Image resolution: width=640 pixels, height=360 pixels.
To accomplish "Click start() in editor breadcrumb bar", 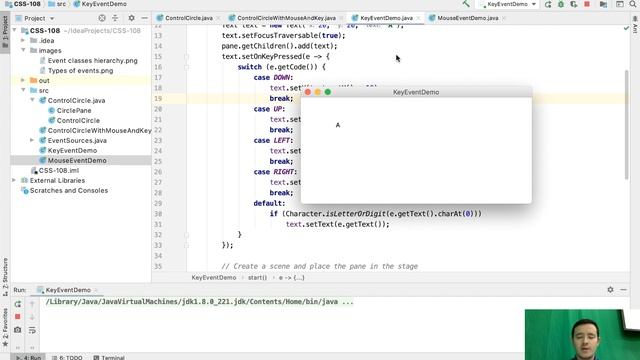I will (257, 278).
